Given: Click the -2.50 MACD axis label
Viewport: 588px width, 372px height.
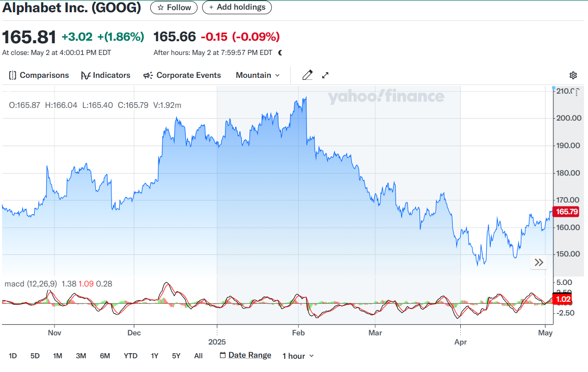Looking at the screenshot, I should 565,313.
